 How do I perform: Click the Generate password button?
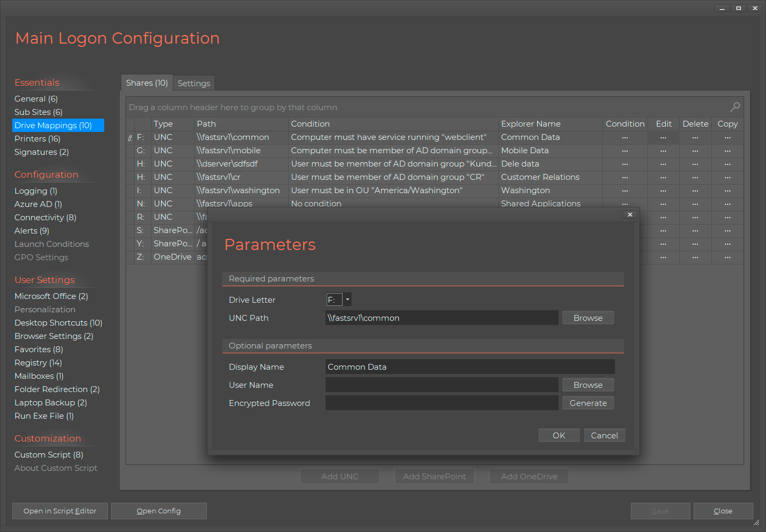tap(588, 403)
